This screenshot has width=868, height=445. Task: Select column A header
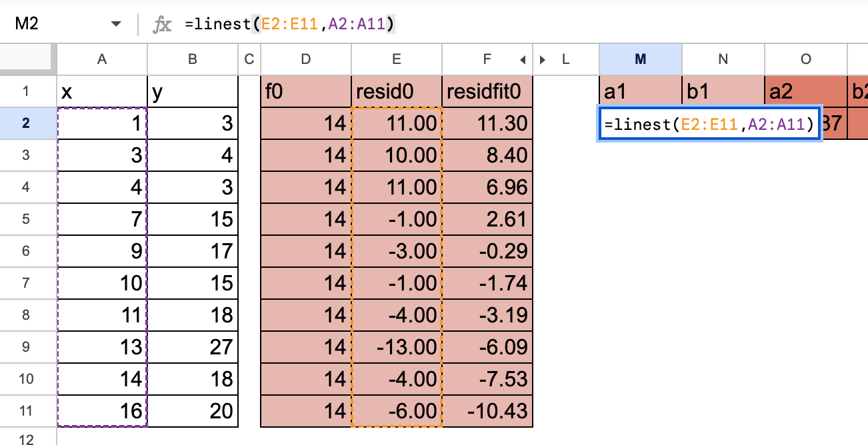(x=102, y=59)
